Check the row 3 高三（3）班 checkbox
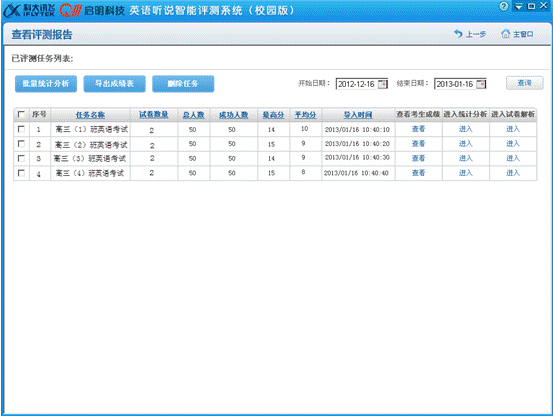Image resolution: width=553 pixels, height=416 pixels. [x=22, y=158]
